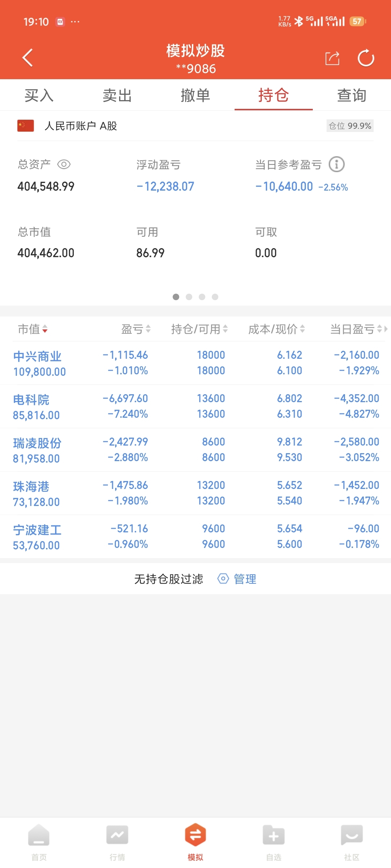Select the fourth page indicator dot

pyautogui.click(x=215, y=297)
